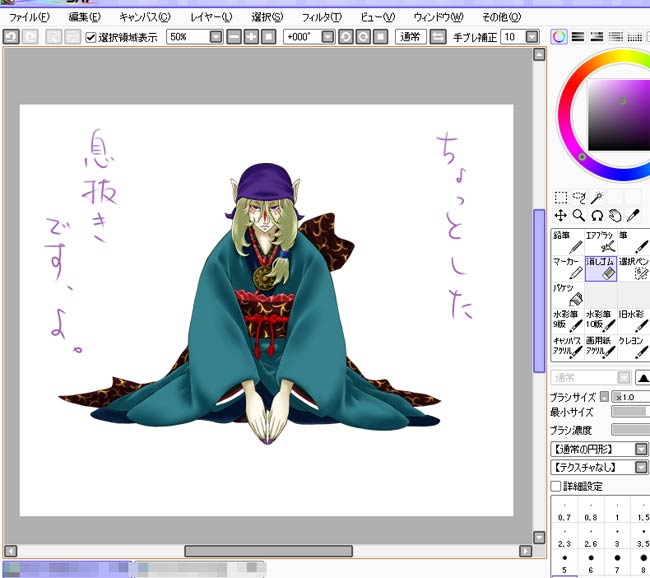Reset canvas rotation button
Screen dimensions: 650x578
tap(381, 37)
